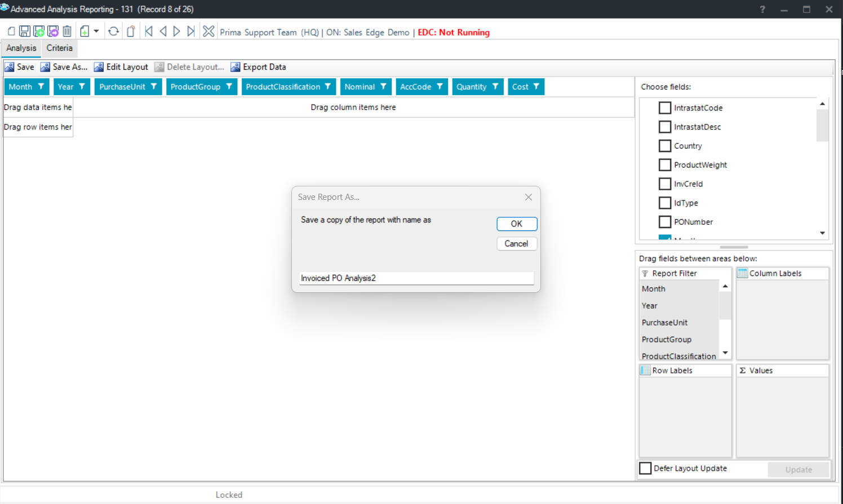Click Report Filter list scroll down arrow
This screenshot has height=504, width=843.
click(x=725, y=353)
